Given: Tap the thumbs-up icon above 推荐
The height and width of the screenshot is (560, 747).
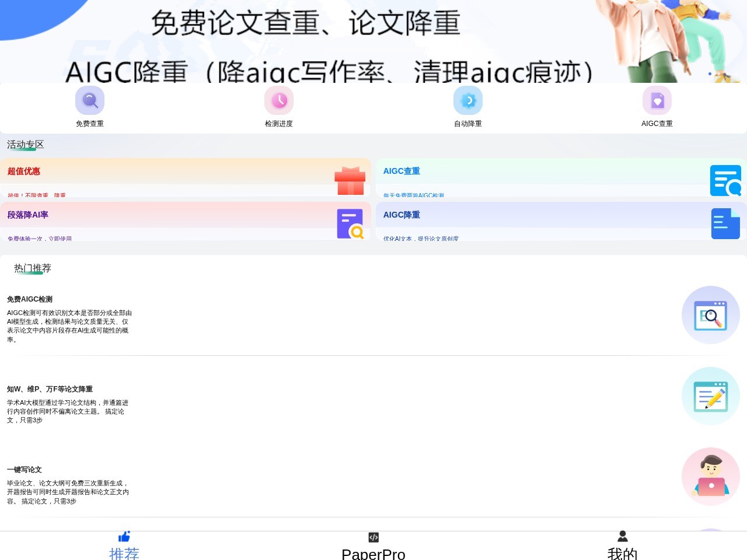Looking at the screenshot, I should [x=124, y=536].
